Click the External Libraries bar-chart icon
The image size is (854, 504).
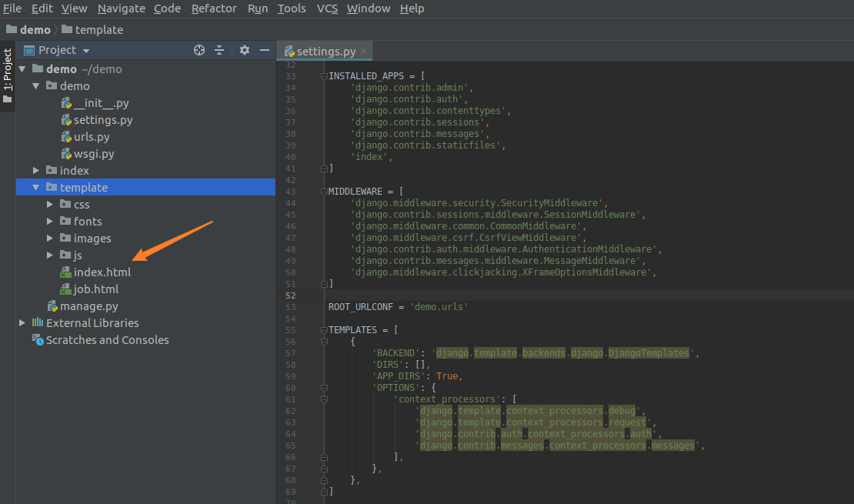click(x=38, y=322)
